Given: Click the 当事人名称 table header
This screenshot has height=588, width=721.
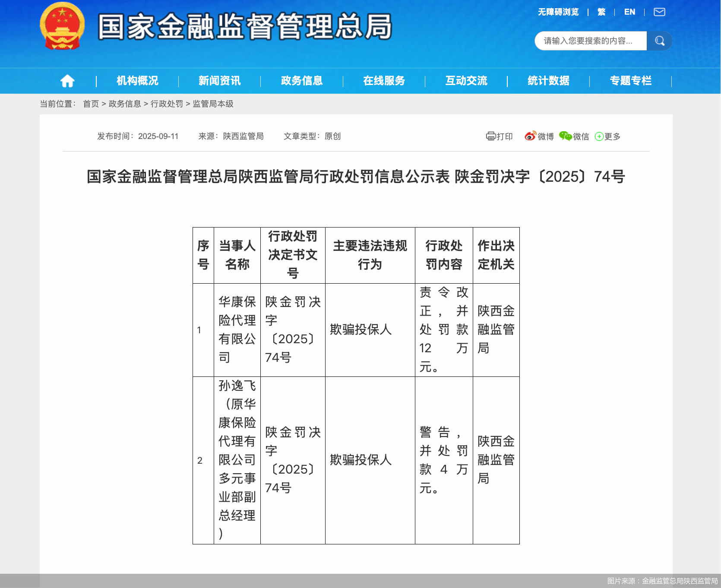Looking at the screenshot, I should point(237,255).
